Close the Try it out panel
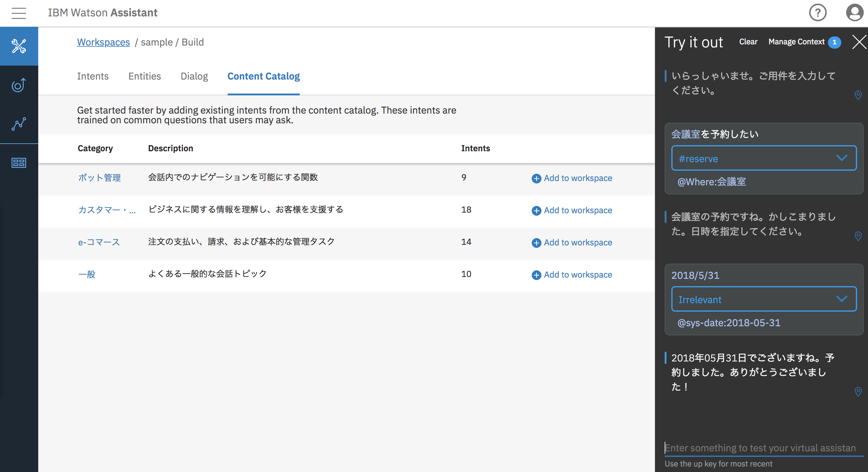The width and height of the screenshot is (868, 472). [x=859, y=42]
